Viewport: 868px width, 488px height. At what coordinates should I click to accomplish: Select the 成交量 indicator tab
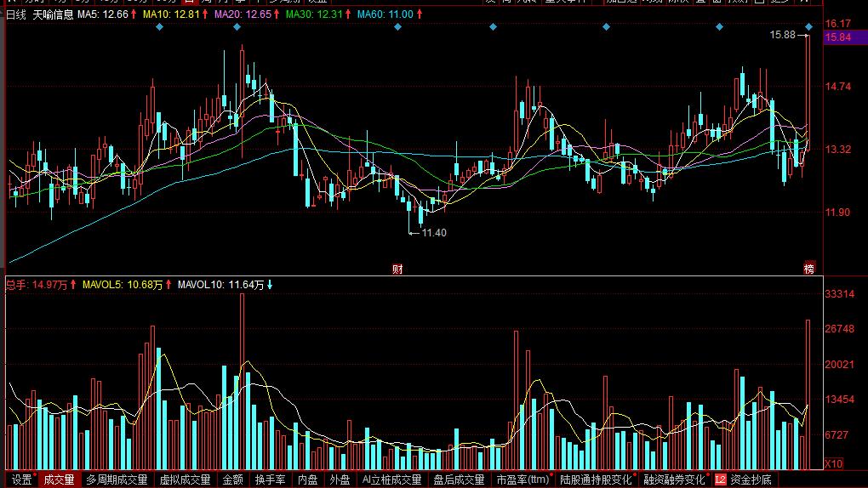coord(59,479)
